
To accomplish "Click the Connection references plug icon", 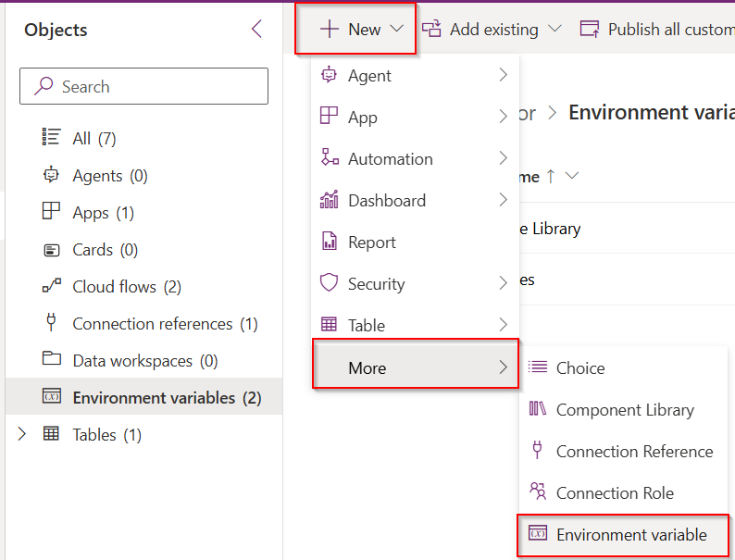I will point(52,323).
